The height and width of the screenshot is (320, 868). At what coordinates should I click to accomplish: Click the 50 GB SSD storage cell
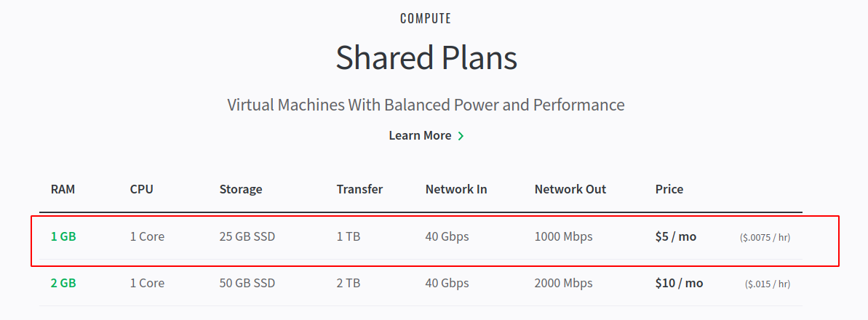[247, 283]
